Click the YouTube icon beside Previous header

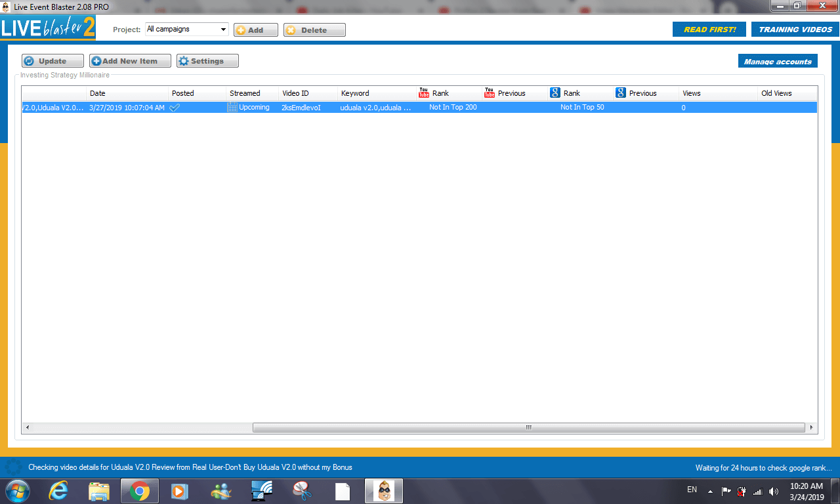click(490, 93)
